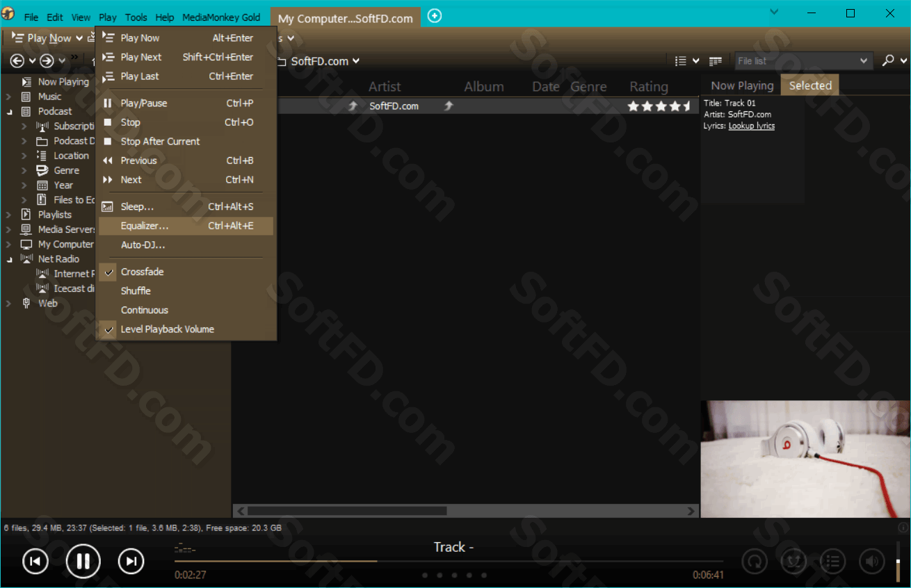The image size is (911, 588).
Task: Click the Play Now icon in the dropdown menu
Action: [108, 38]
